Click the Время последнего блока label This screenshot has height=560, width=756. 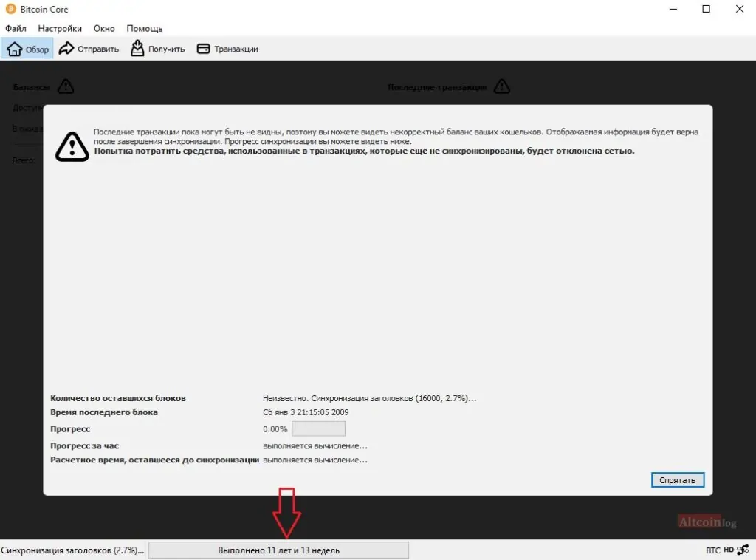coord(104,412)
